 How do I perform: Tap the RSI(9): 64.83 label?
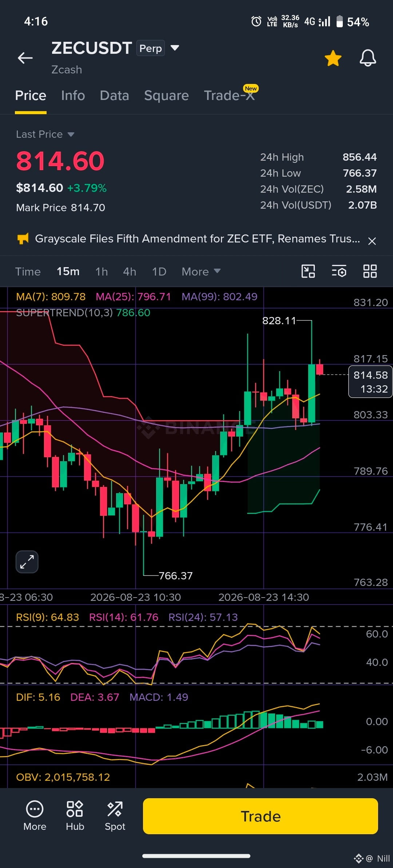48,617
